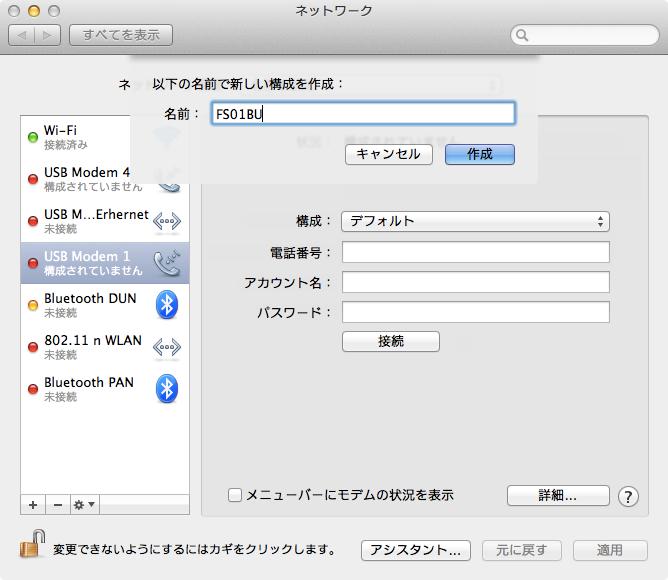Click the network arrows icon for 802.11 n WLAN
668x580 pixels.
pyautogui.click(x=167, y=347)
